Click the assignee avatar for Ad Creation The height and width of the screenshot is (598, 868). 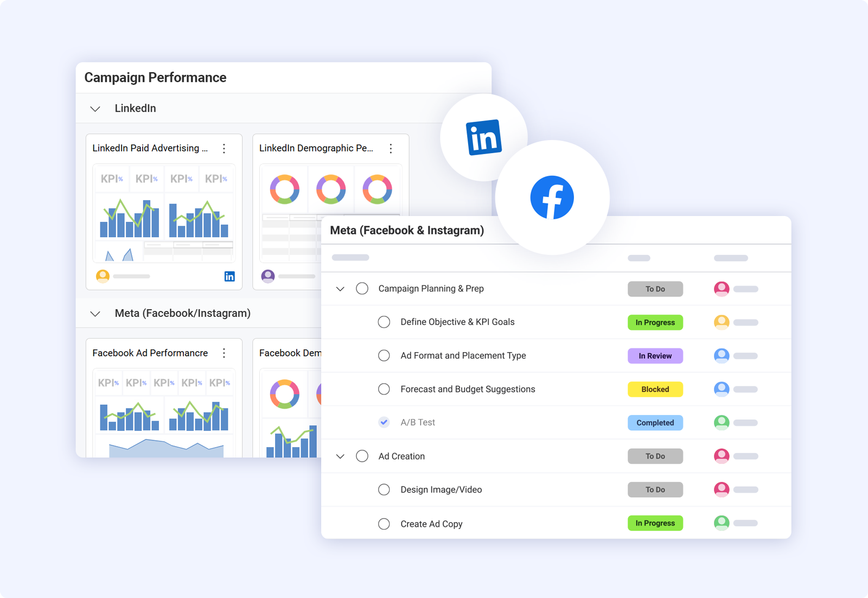coord(722,456)
